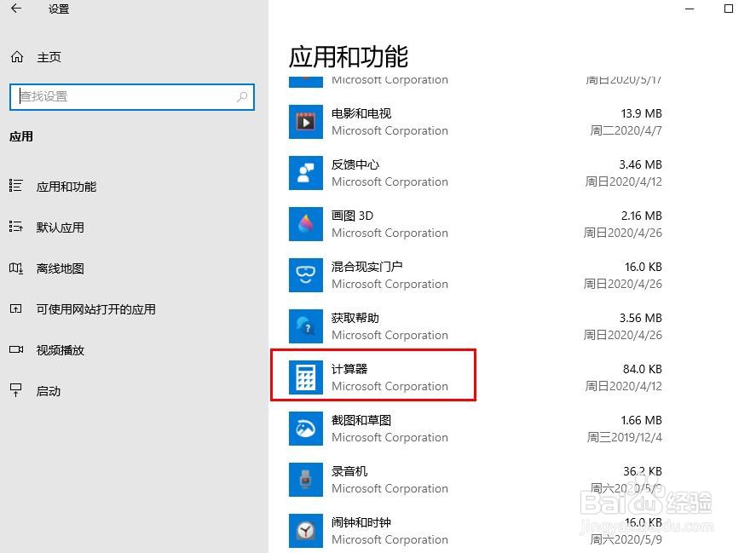Viewport: 756px width, 553px height.
Task: Click the 3.46 MB size value
Action: tap(640, 164)
